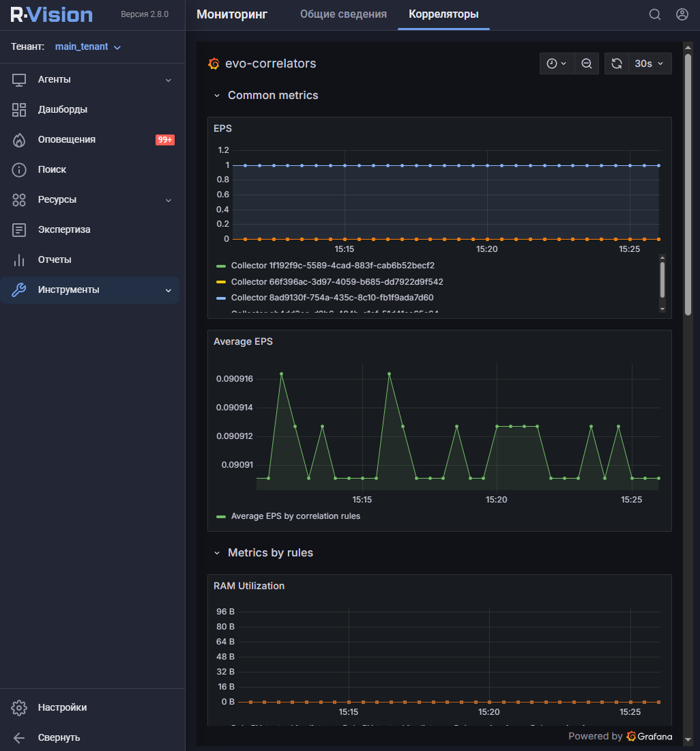The image size is (700, 751).
Task: Open the time range picker
Action: click(x=557, y=63)
